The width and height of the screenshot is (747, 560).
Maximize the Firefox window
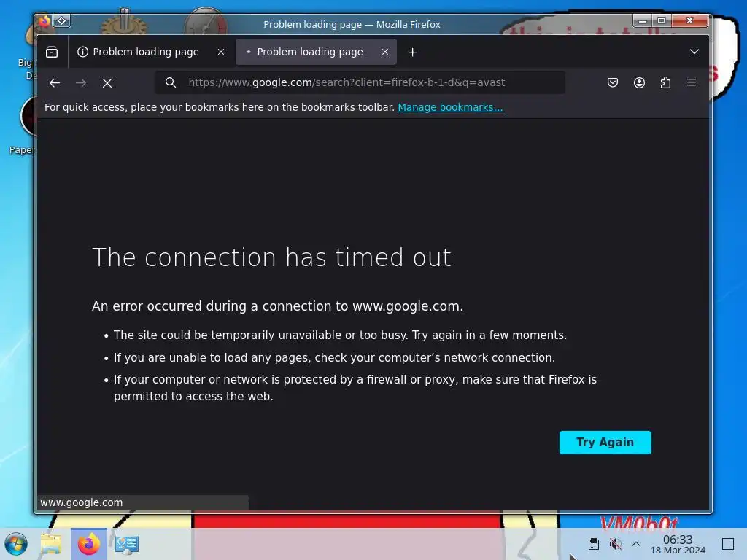tap(662, 20)
